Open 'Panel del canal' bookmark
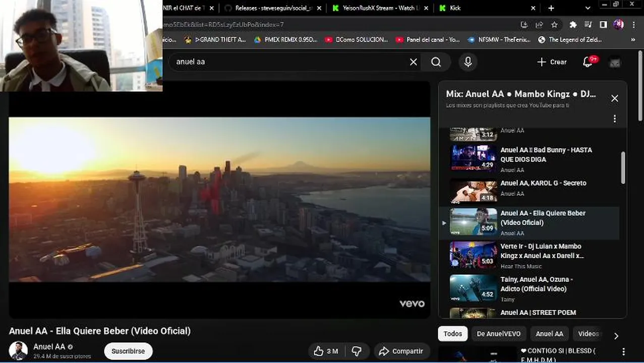Screen dimensions: 644x363 click(x=428, y=39)
